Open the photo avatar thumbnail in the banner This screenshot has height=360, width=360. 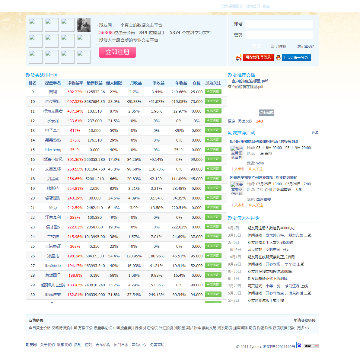click(x=84, y=25)
